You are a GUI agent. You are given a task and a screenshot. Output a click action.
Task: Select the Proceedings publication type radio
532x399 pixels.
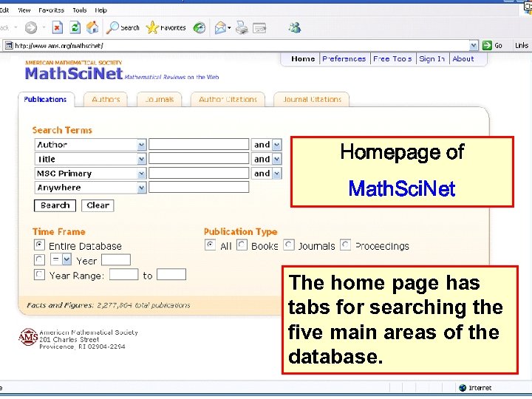(x=345, y=245)
